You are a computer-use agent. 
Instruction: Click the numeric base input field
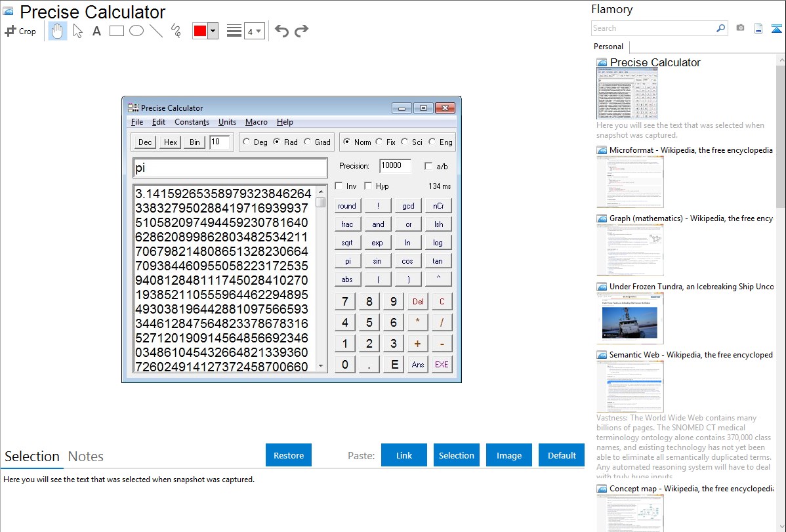pyautogui.click(x=220, y=142)
